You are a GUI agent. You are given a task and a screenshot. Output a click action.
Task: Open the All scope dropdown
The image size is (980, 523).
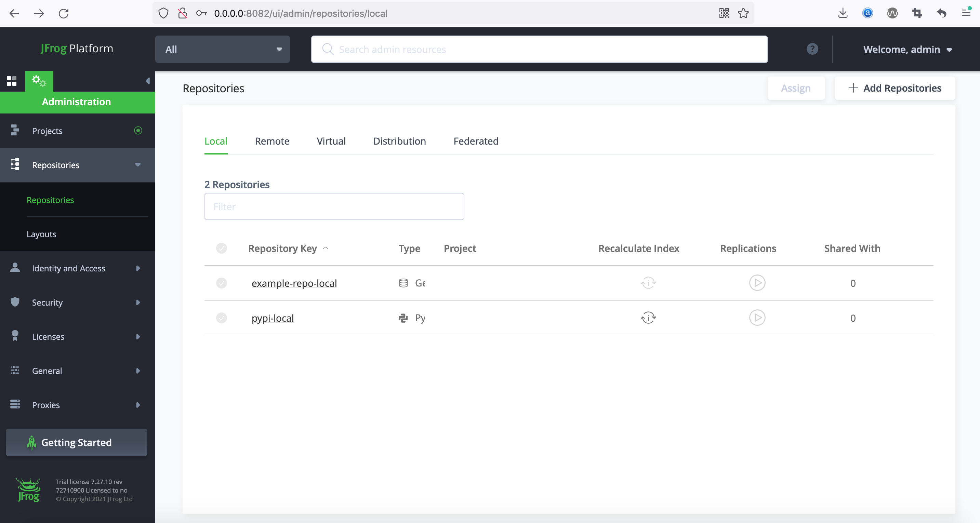(223, 50)
